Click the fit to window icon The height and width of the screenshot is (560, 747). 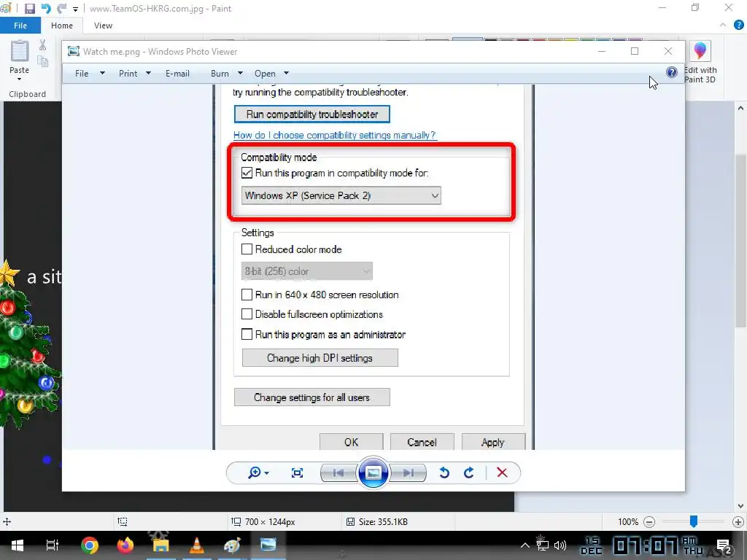298,472
